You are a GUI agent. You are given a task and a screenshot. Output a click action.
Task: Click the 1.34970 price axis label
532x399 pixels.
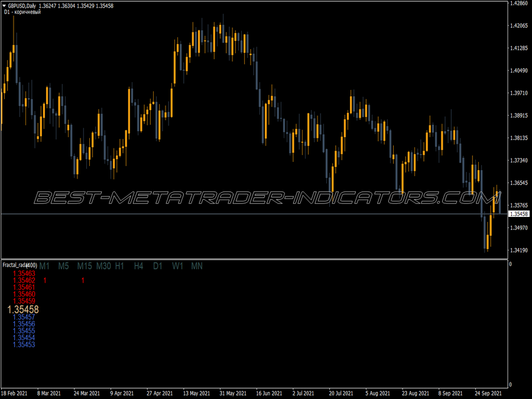pos(519,228)
